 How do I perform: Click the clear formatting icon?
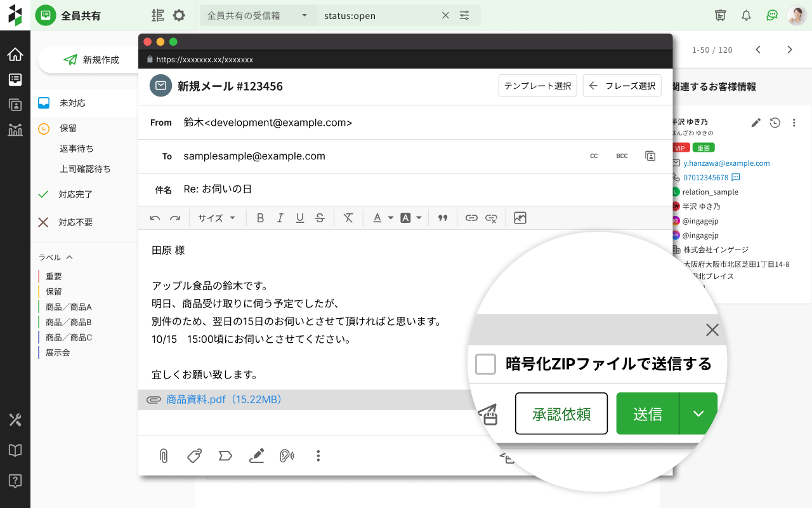click(348, 218)
